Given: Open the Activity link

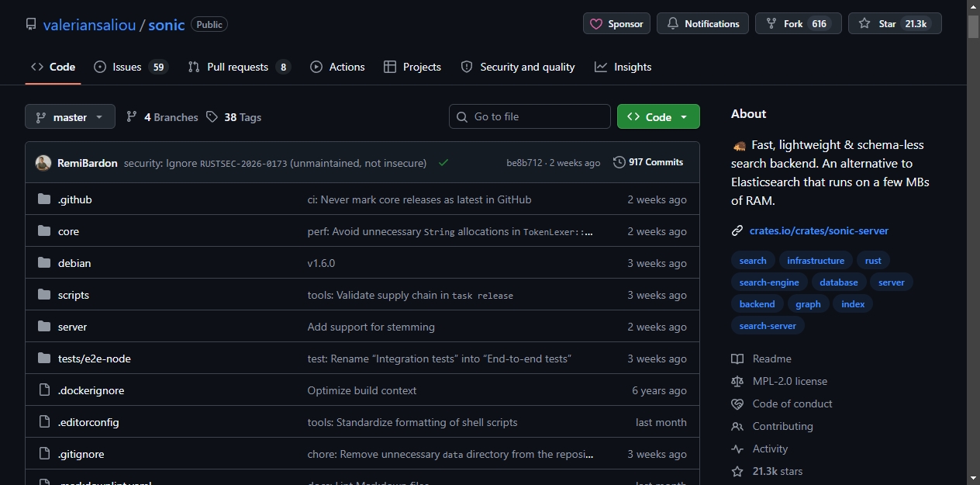Looking at the screenshot, I should [760, 449].
